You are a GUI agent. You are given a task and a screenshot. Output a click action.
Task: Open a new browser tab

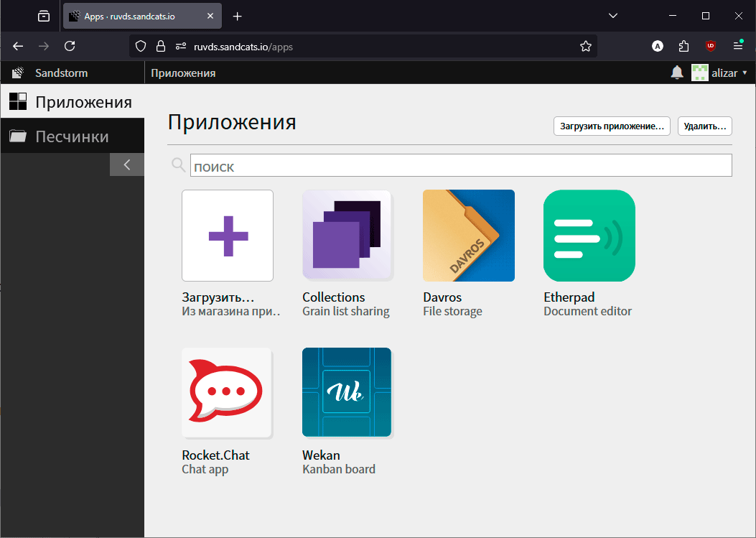(237, 17)
